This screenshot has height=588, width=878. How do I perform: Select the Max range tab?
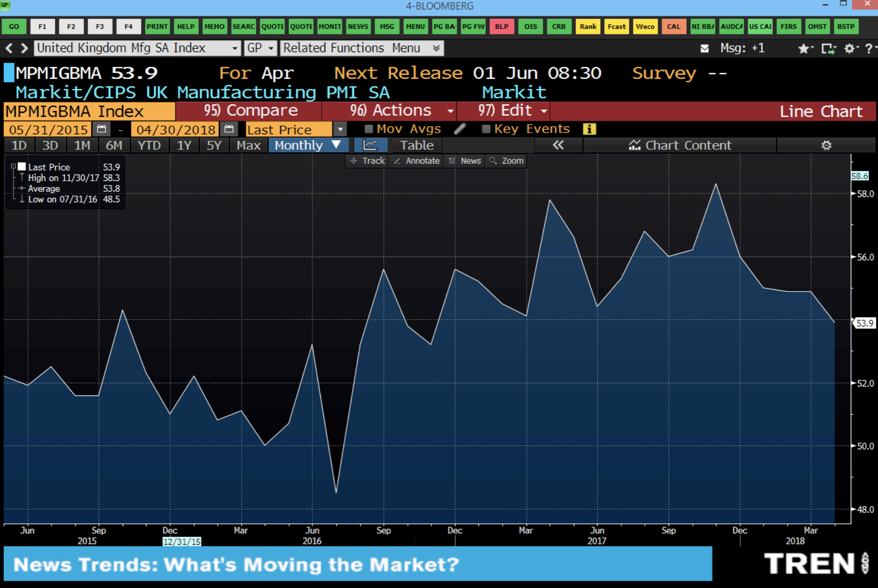tap(248, 145)
